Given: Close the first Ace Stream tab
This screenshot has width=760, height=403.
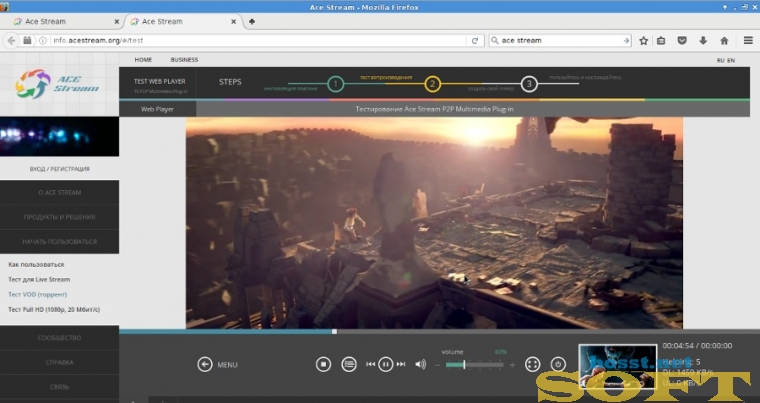Looking at the screenshot, I should click(x=117, y=22).
